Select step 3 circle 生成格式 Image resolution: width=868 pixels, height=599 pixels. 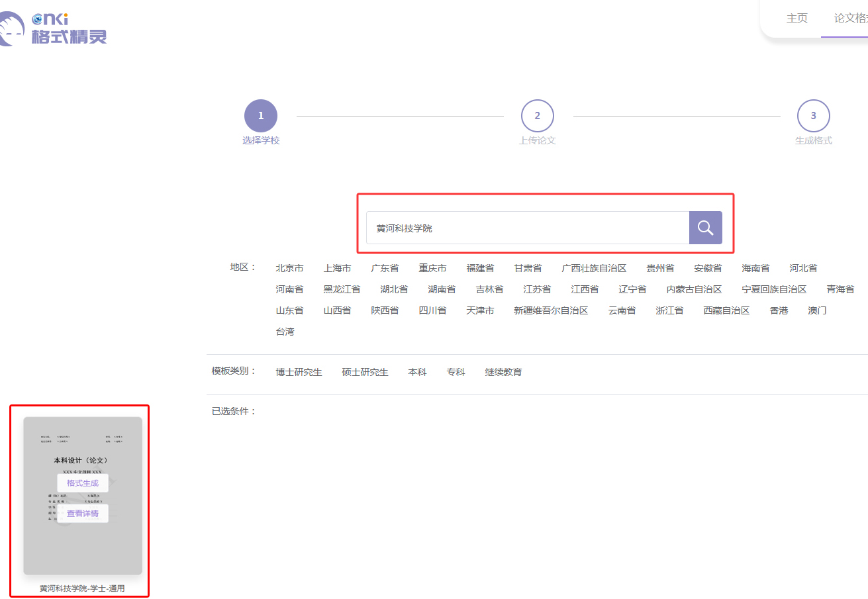point(813,116)
